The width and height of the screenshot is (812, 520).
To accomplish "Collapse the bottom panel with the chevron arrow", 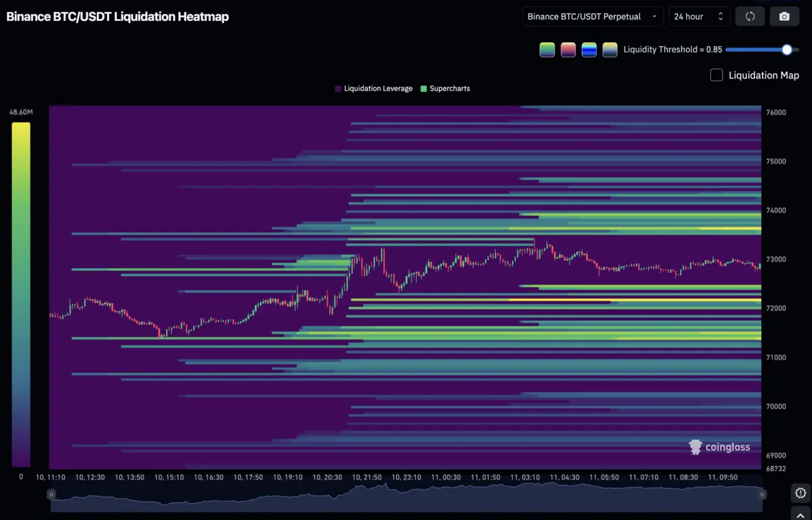I will click(800, 515).
